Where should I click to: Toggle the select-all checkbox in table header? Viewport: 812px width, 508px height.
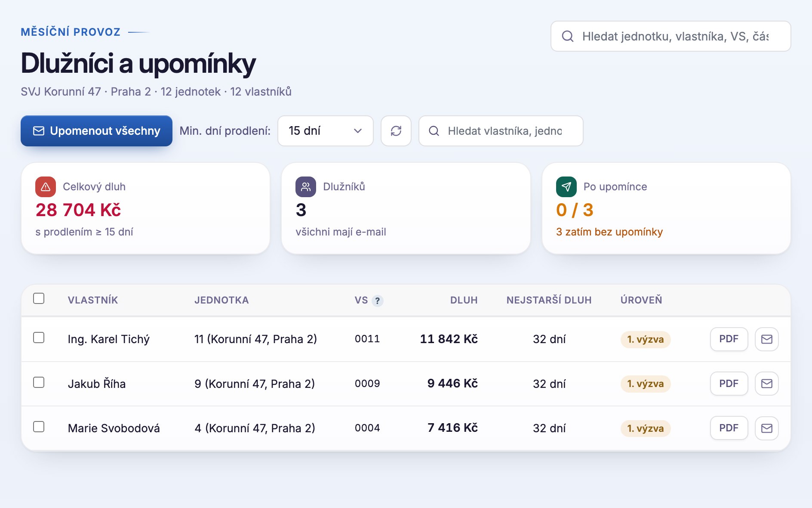tap(39, 298)
